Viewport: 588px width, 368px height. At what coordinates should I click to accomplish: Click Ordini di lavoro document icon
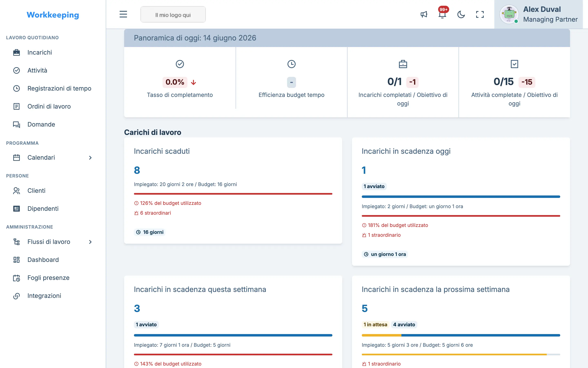click(16, 106)
